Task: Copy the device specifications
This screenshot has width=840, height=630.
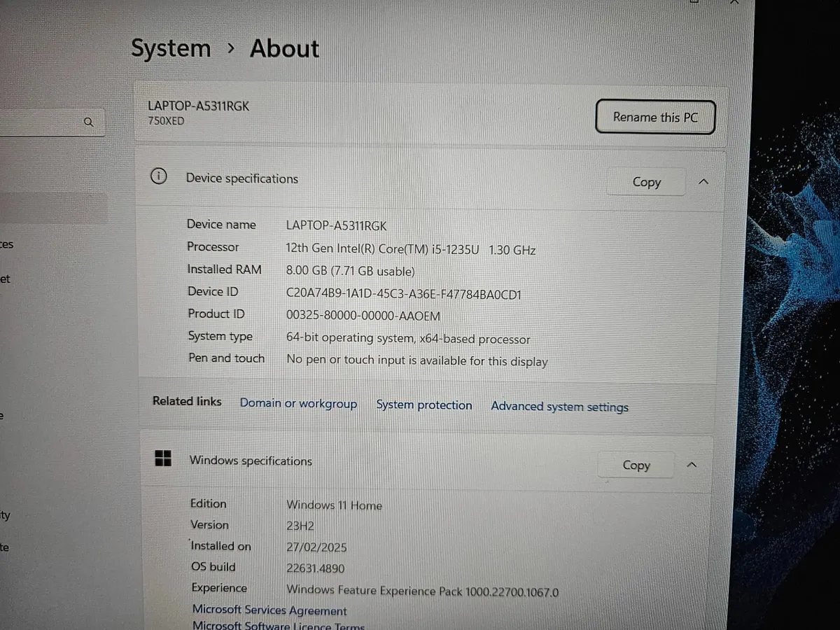Action: tap(646, 182)
